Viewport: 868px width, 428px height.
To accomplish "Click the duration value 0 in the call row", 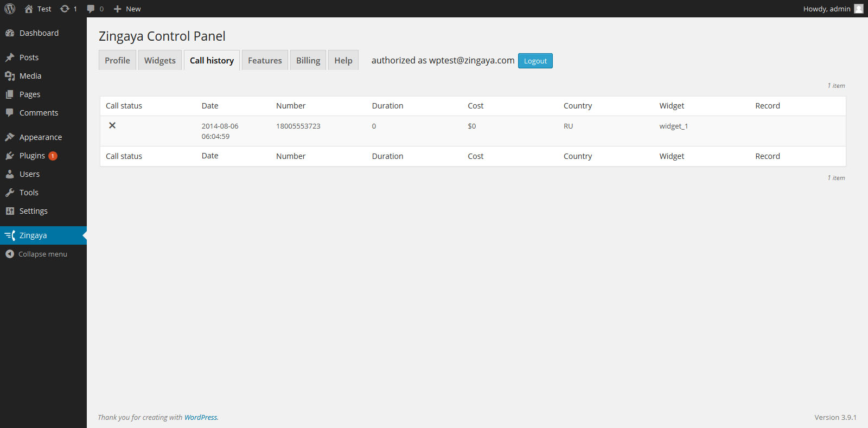I will pyautogui.click(x=374, y=126).
